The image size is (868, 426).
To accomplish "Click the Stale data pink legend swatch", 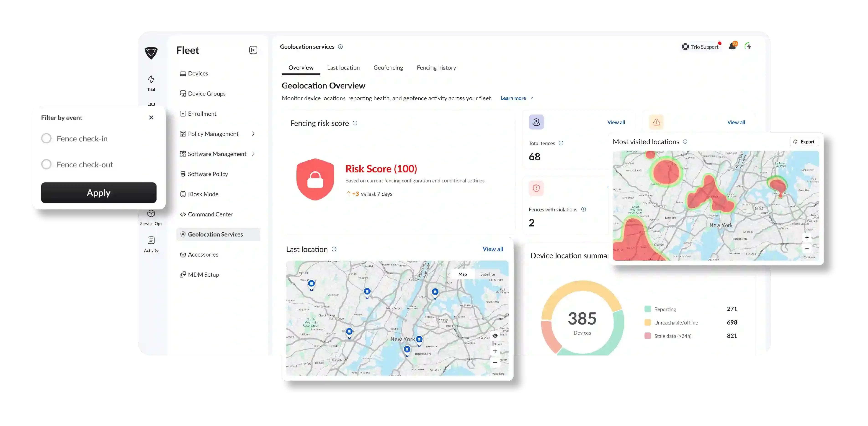I will coord(647,336).
